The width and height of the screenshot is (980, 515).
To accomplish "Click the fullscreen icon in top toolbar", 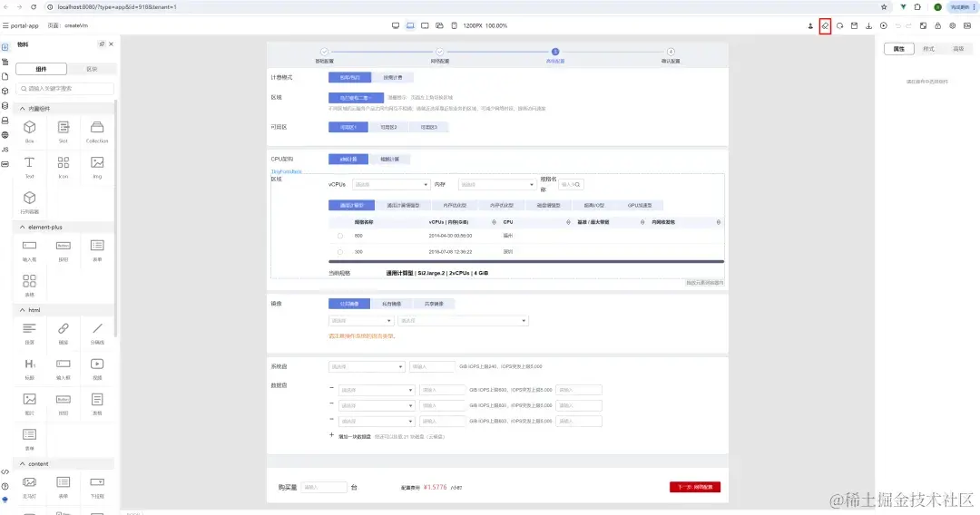I will [923, 26].
